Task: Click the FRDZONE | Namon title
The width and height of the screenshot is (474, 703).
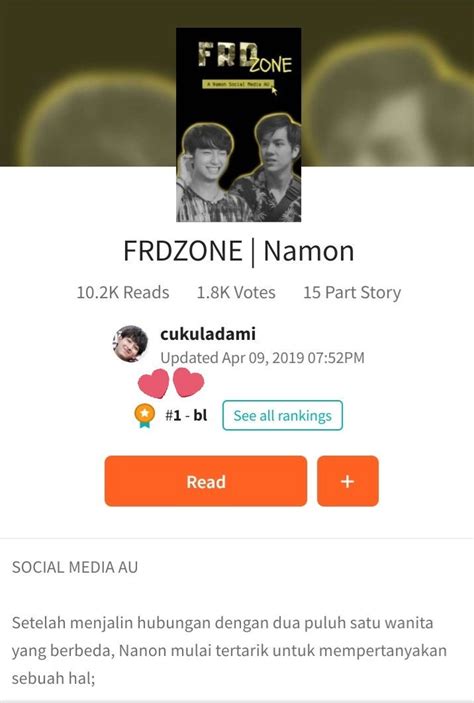Action: (x=239, y=251)
